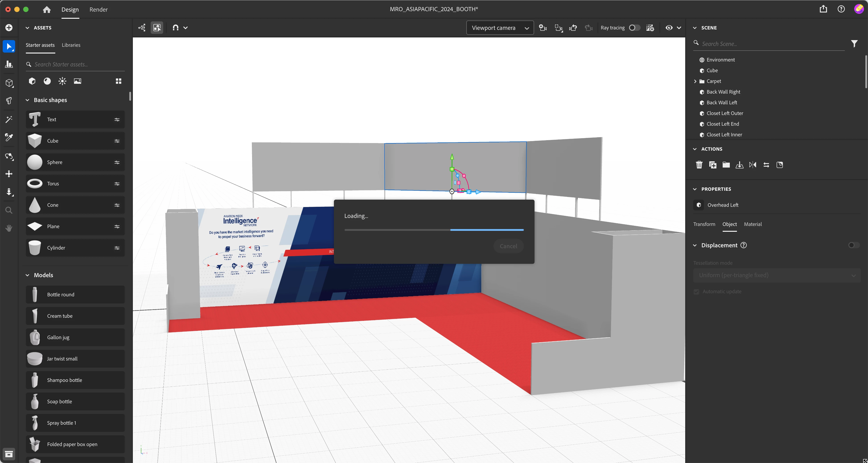Select the magic wand tool in left toolbar
Image resolution: width=868 pixels, height=463 pixels.
click(x=9, y=119)
